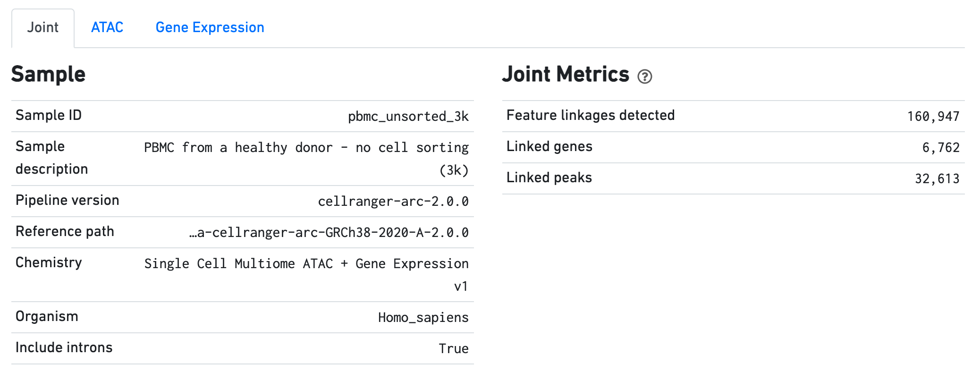The width and height of the screenshot is (980, 372).
Task: Select the pbmc_unsorted_3k sample ID value
Action: (x=408, y=116)
